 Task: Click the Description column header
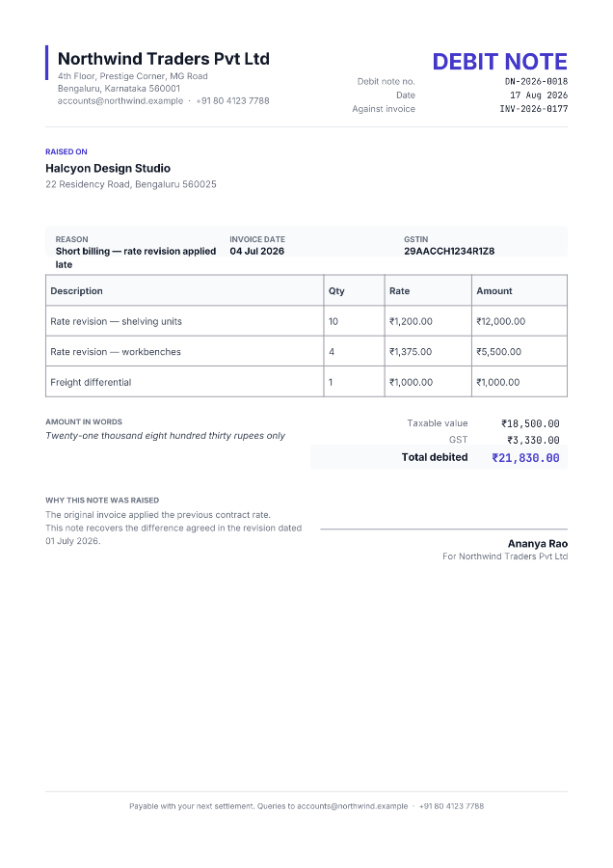(76, 291)
